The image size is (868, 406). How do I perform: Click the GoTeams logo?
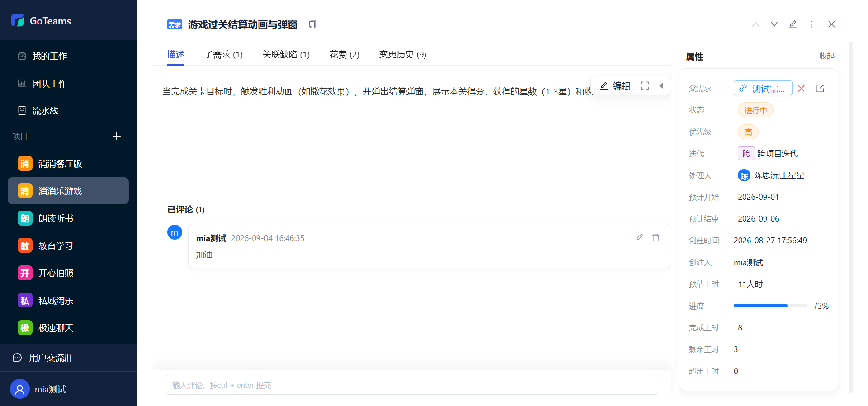coord(41,20)
